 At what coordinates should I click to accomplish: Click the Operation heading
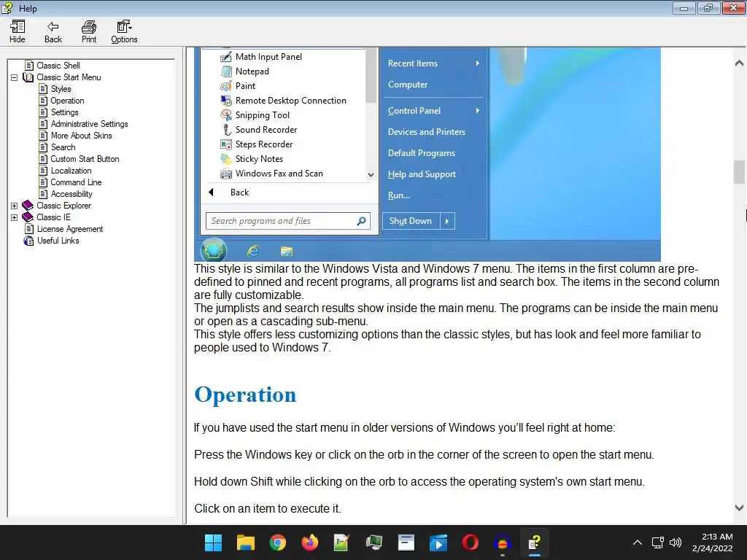(x=245, y=394)
